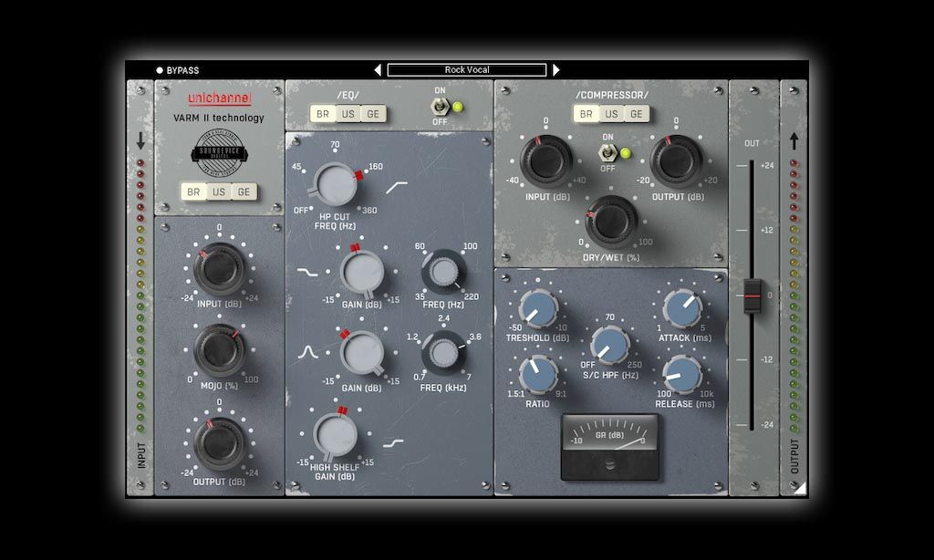Click the compressor OUTPUT (dB) knob
This screenshot has width=934, height=560.
click(x=676, y=161)
